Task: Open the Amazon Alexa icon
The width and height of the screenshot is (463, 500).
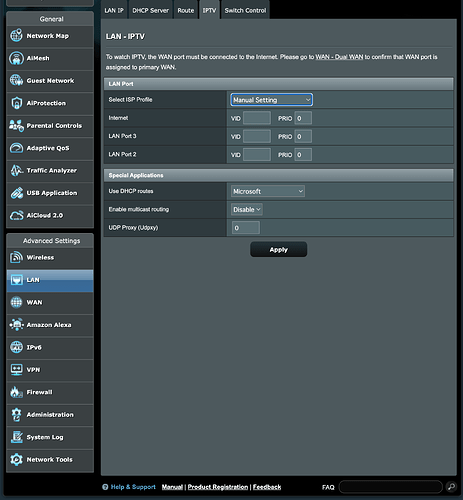Action: coord(16,325)
